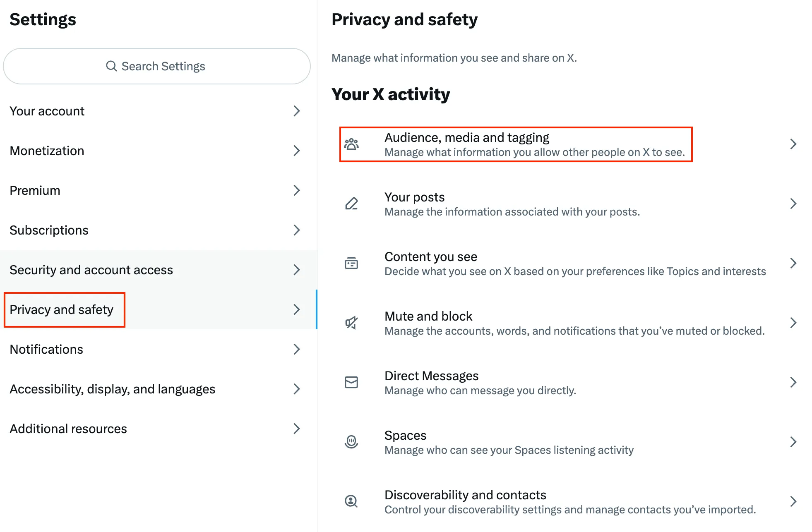Image resolution: width=812 pixels, height=532 pixels.
Task: Select Security and account access
Action: 91,270
